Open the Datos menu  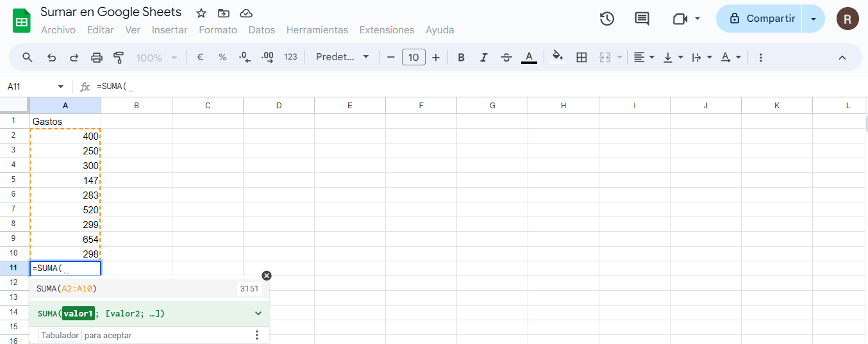[262, 29]
